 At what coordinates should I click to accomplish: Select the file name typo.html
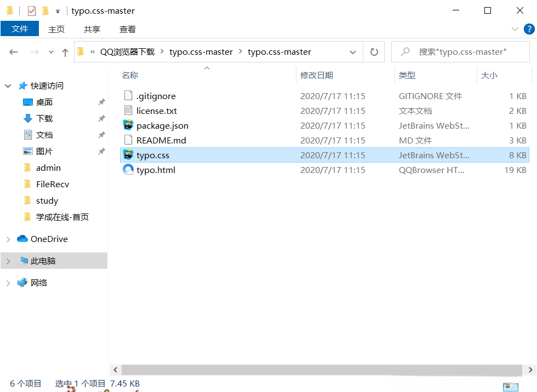point(156,170)
